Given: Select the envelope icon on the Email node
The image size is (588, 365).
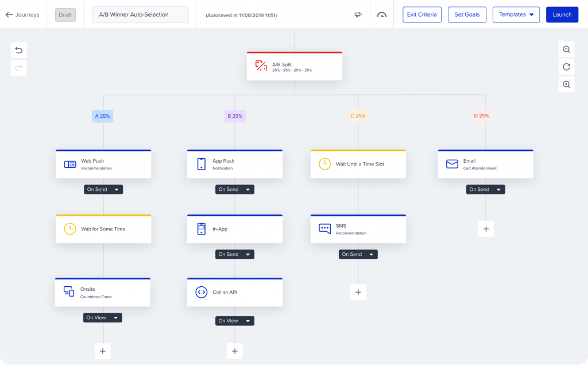Looking at the screenshot, I should 451,164.
